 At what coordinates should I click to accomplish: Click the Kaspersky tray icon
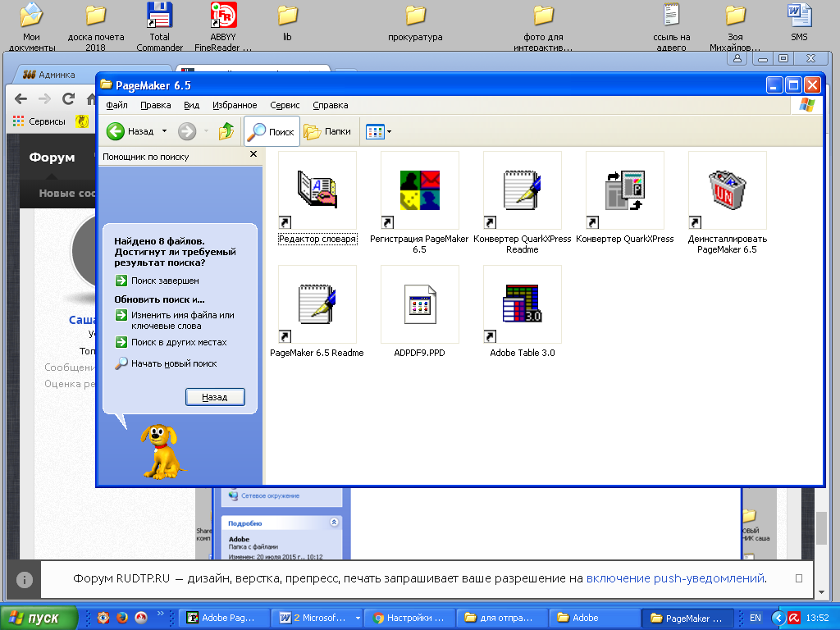(794, 618)
